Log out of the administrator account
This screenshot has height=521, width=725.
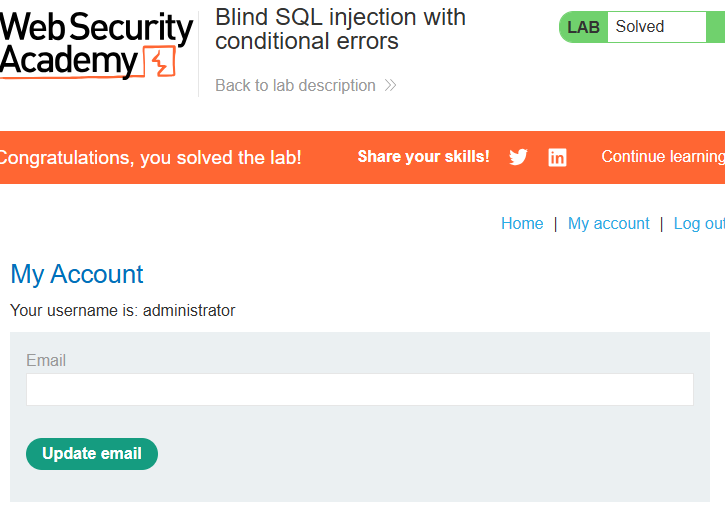pyautogui.click(x=699, y=224)
